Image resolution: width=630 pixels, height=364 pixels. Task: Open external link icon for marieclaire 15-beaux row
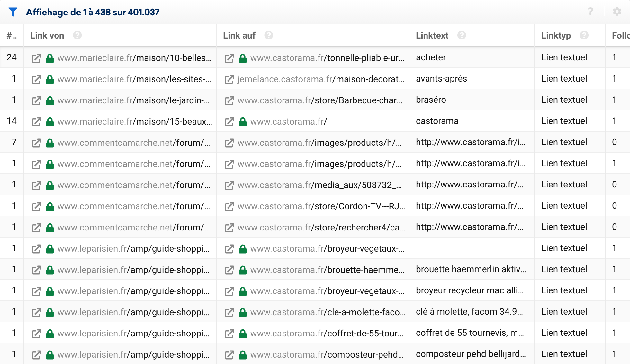coord(36,122)
